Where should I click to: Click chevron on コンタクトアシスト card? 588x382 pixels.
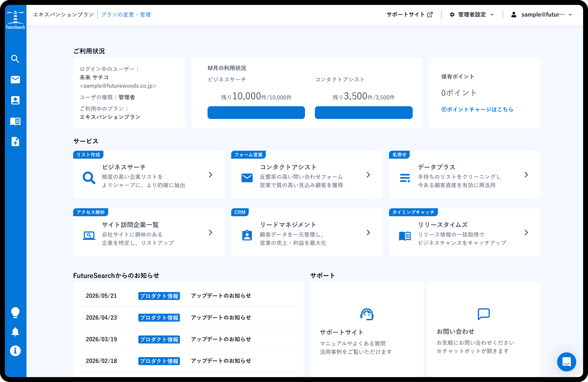368,175
